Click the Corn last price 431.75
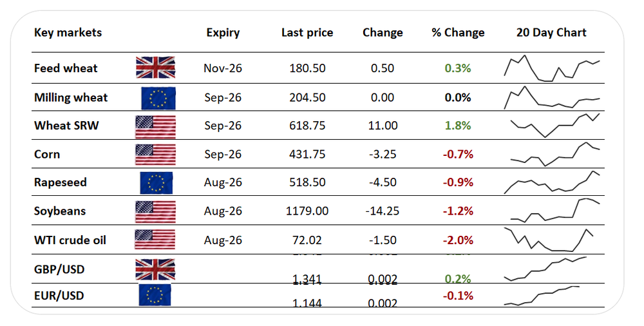 pyautogui.click(x=307, y=154)
